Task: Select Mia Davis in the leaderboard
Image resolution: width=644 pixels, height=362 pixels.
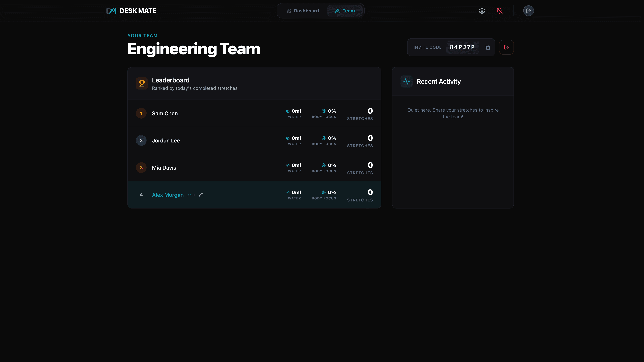Action: pyautogui.click(x=164, y=168)
